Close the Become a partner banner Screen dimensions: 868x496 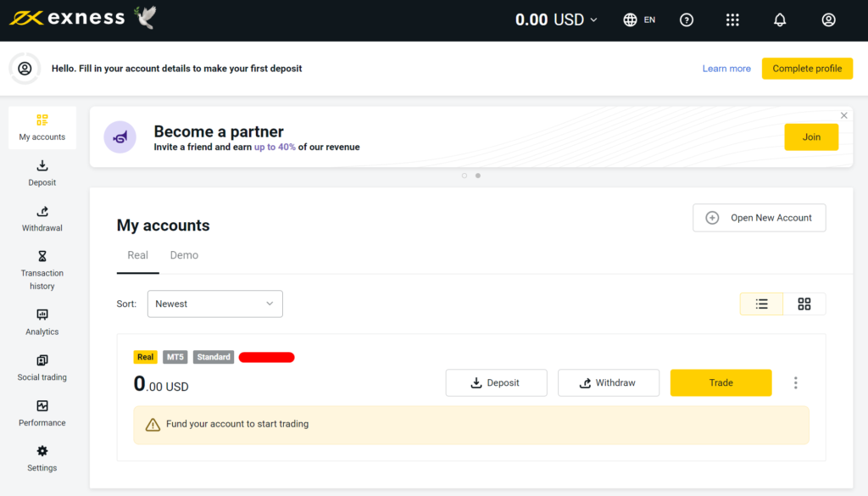(x=843, y=115)
